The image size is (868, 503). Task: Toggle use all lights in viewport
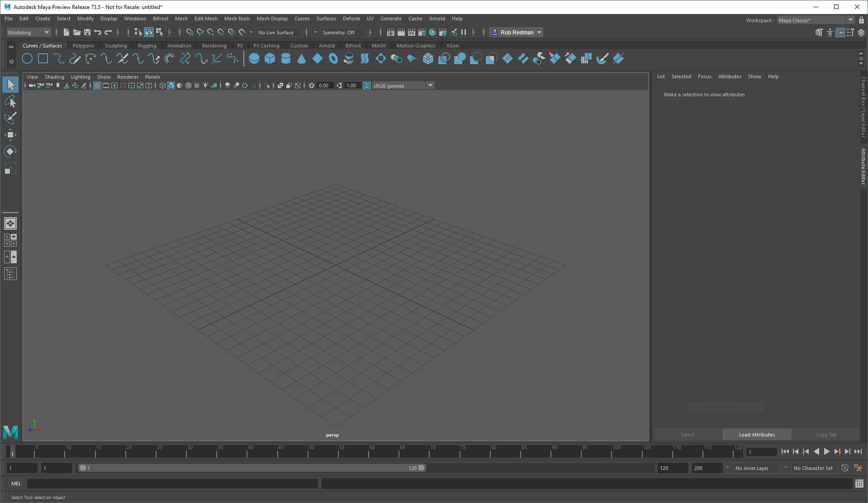tap(205, 85)
